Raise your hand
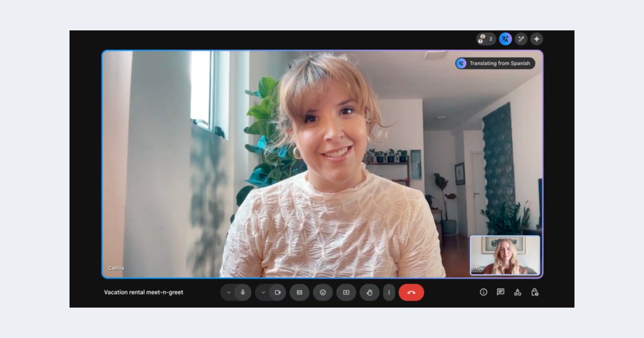 [x=369, y=292]
